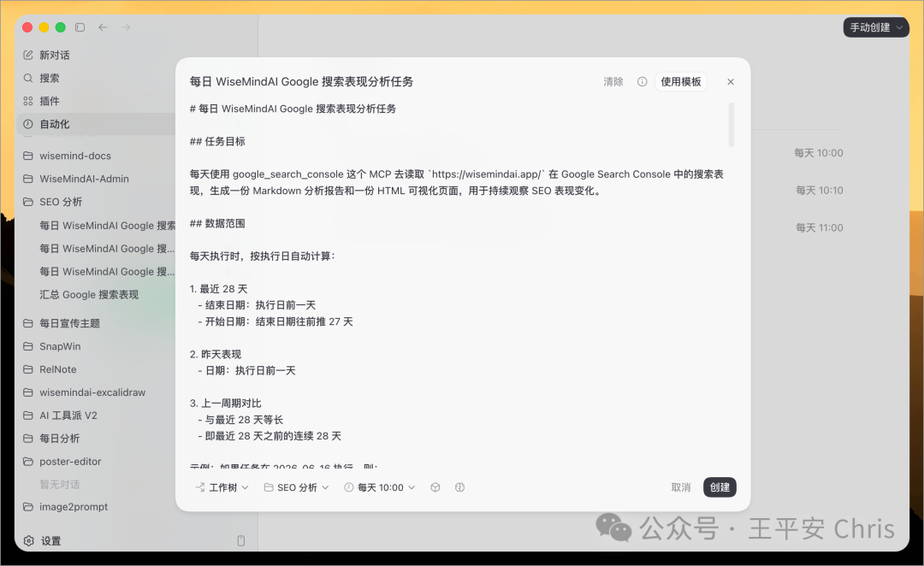Screen dimensions: 924x566
Task: Click the folder icon of wisemindai-excalidraw
Action: 27,392
